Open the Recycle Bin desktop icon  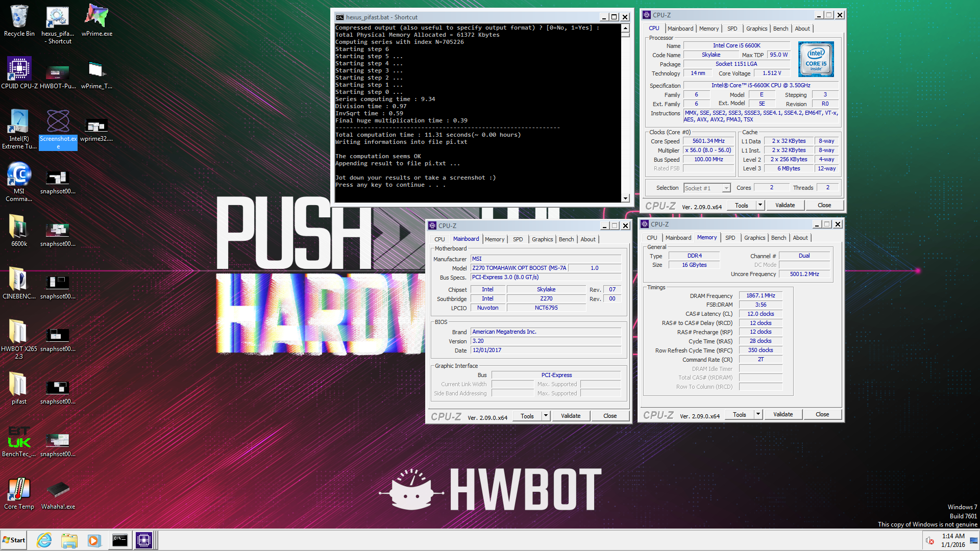(19, 21)
